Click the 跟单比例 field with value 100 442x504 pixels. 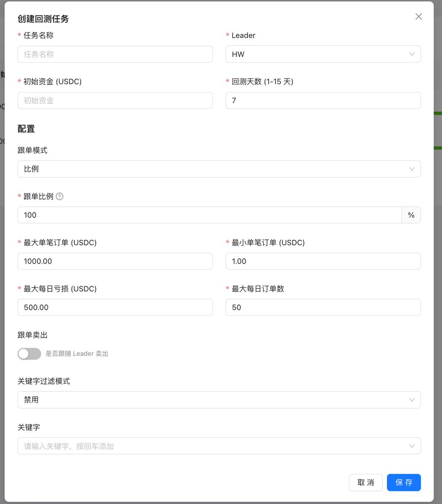coord(209,215)
